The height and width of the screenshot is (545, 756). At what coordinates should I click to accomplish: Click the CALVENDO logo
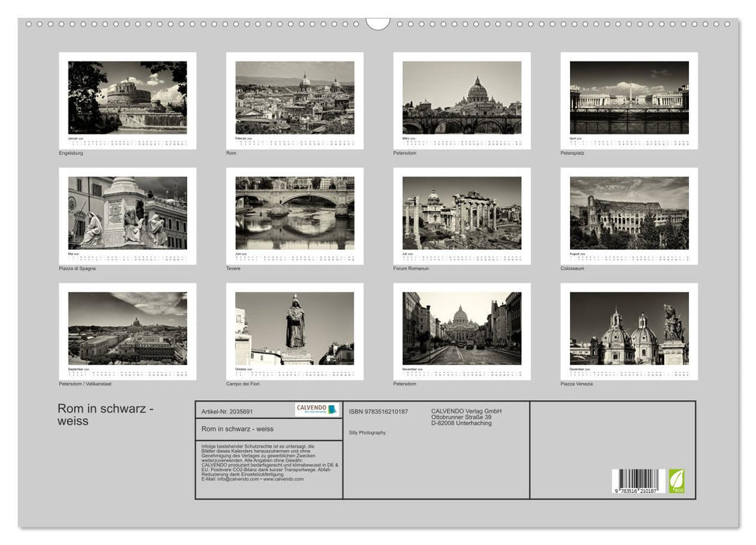point(317,410)
